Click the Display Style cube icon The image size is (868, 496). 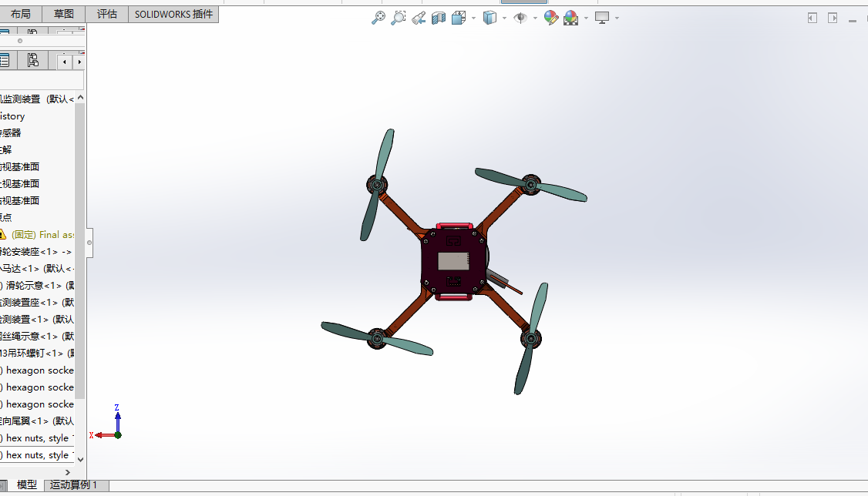pos(490,18)
